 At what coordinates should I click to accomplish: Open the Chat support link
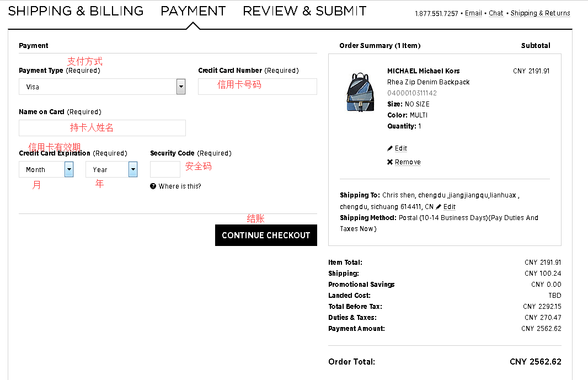click(x=496, y=13)
